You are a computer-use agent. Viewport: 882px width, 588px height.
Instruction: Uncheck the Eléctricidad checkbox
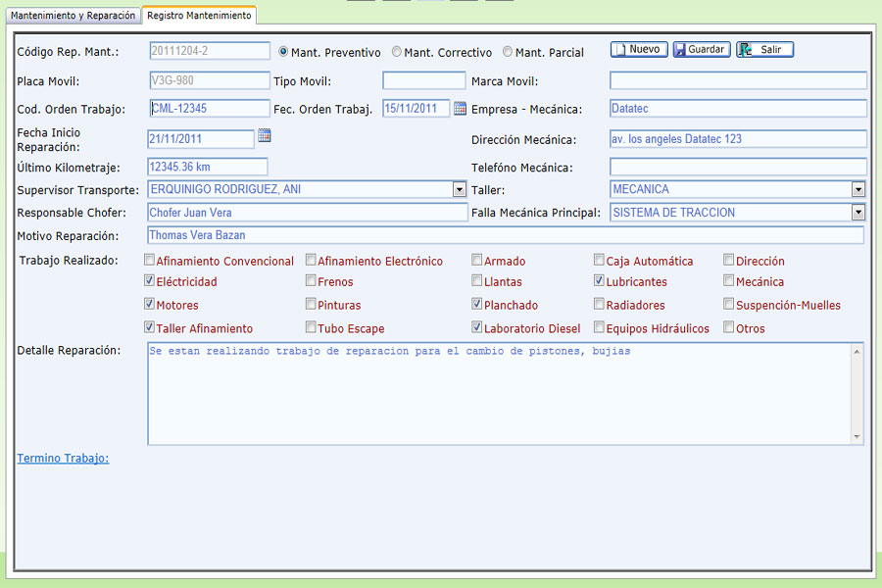click(x=150, y=281)
